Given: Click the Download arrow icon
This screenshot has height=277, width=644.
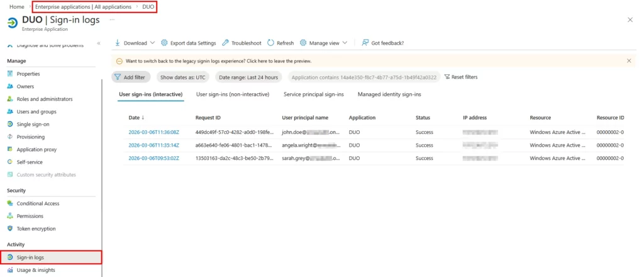Looking at the screenshot, I should click(x=118, y=43).
